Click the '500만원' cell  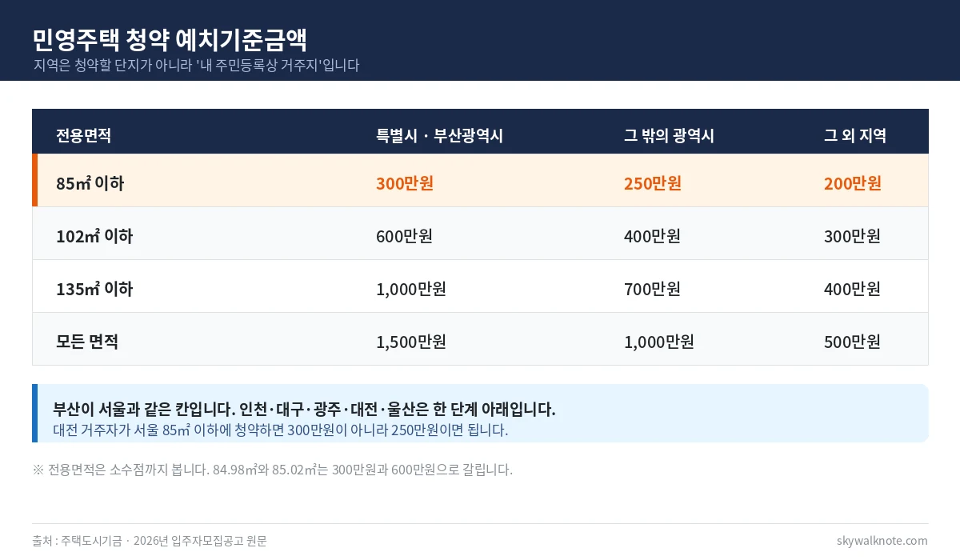852,342
